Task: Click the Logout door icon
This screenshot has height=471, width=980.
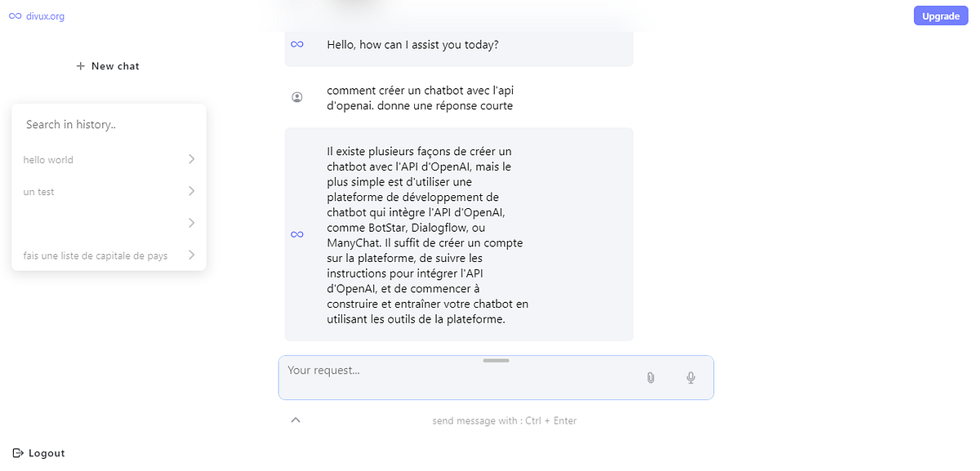Action: (18, 453)
